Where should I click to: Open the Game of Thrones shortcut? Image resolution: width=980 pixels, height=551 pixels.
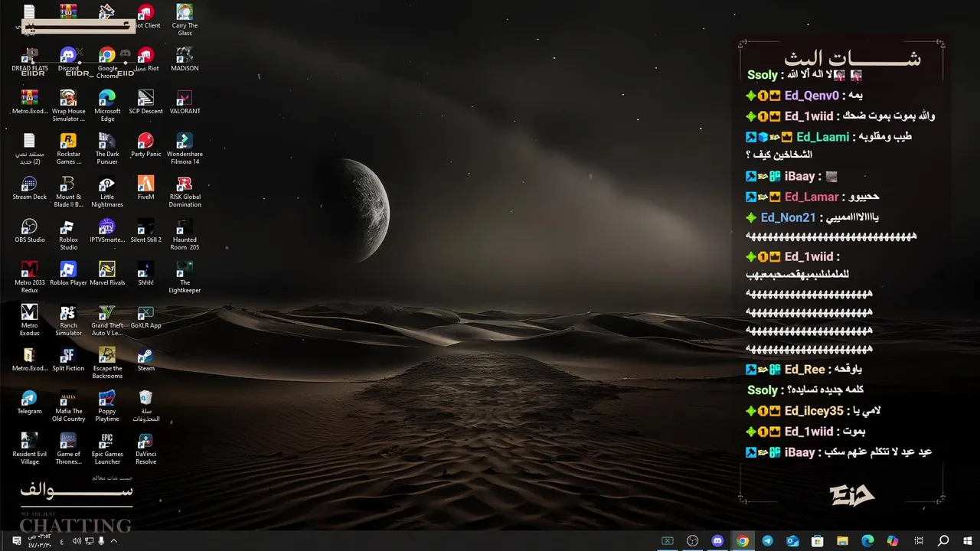click(x=68, y=448)
